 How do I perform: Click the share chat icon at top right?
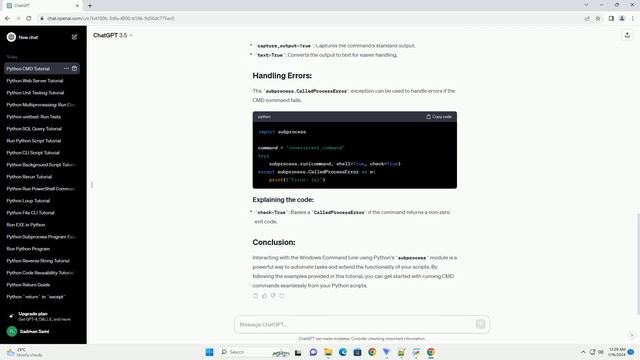pos(627,35)
